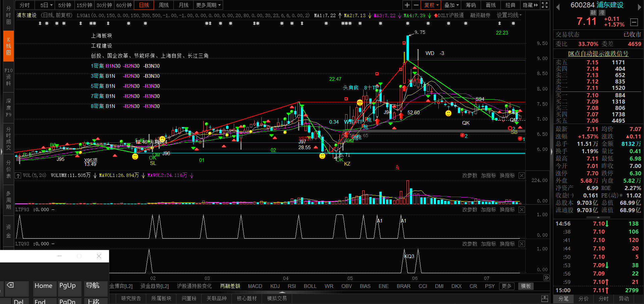Screen dimensions: 644x304
Task: Switch to 15分钟 period
Action: tap(84, 5)
